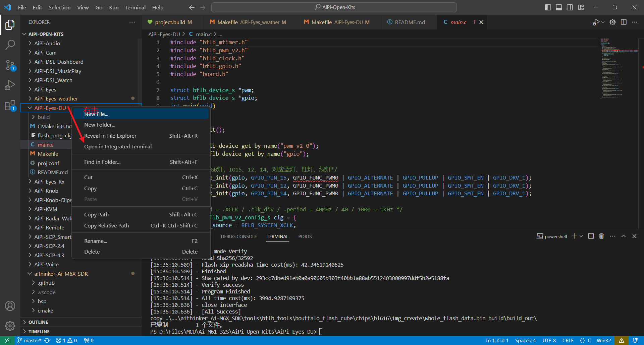Click the notifications bell in status bar
The width and height of the screenshot is (644, 345).
(635, 340)
